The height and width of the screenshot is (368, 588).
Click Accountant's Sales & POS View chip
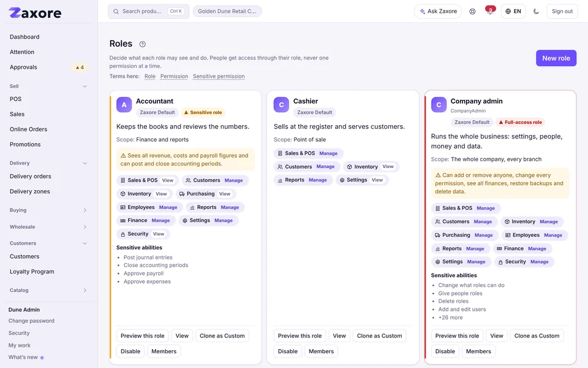(x=147, y=180)
